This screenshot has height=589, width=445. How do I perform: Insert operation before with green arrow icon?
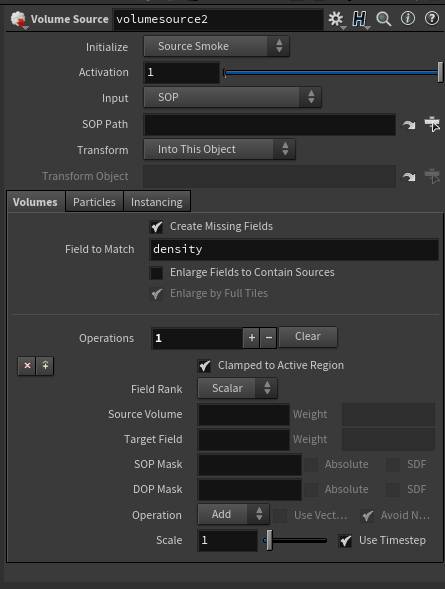point(45,366)
